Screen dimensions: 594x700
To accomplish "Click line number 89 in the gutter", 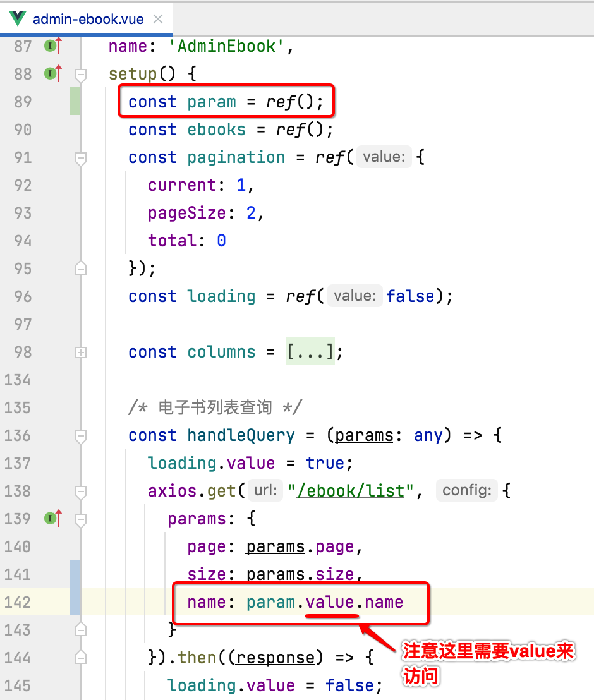I will tap(23, 102).
